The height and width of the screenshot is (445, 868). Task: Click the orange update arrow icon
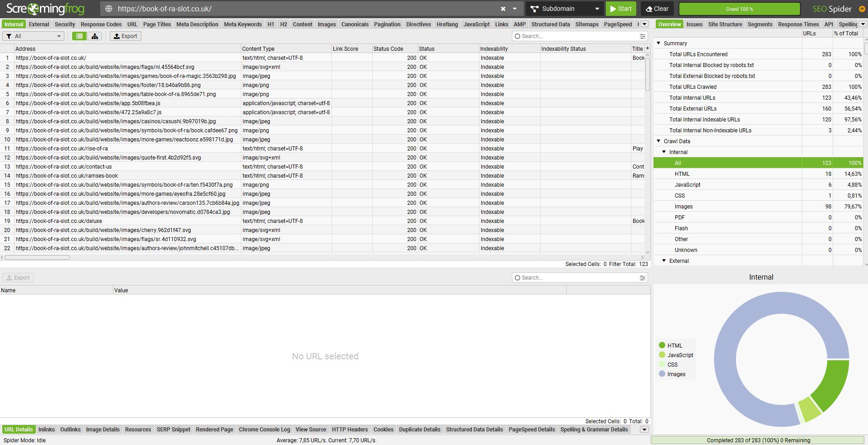(x=862, y=9)
